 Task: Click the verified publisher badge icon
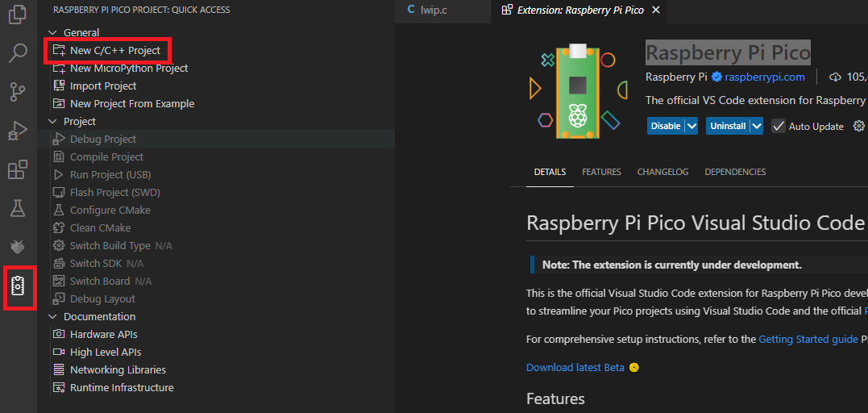click(716, 77)
